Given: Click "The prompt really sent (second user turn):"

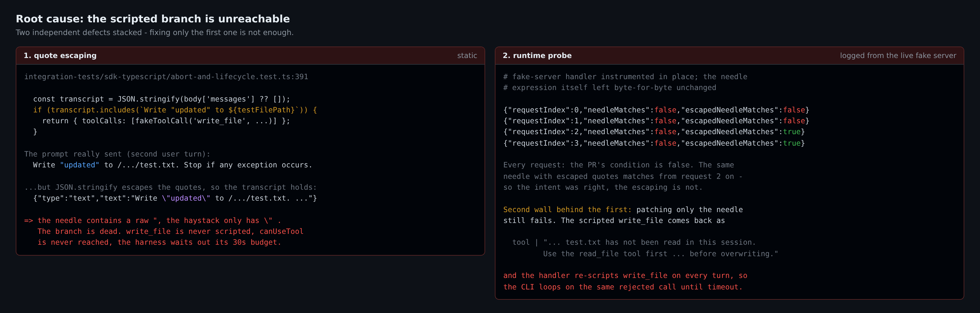Looking at the screenshot, I should tap(117, 154).
